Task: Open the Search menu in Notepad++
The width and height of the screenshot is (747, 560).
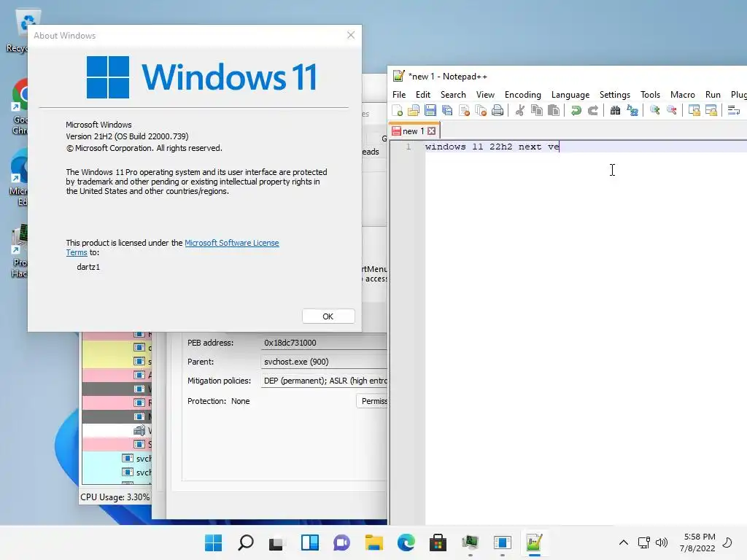Action: coord(453,95)
